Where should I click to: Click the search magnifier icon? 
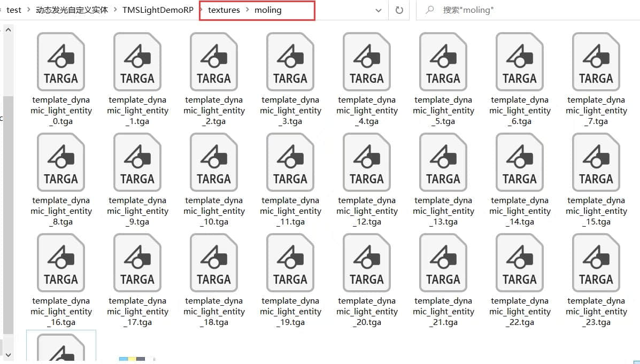tap(429, 10)
